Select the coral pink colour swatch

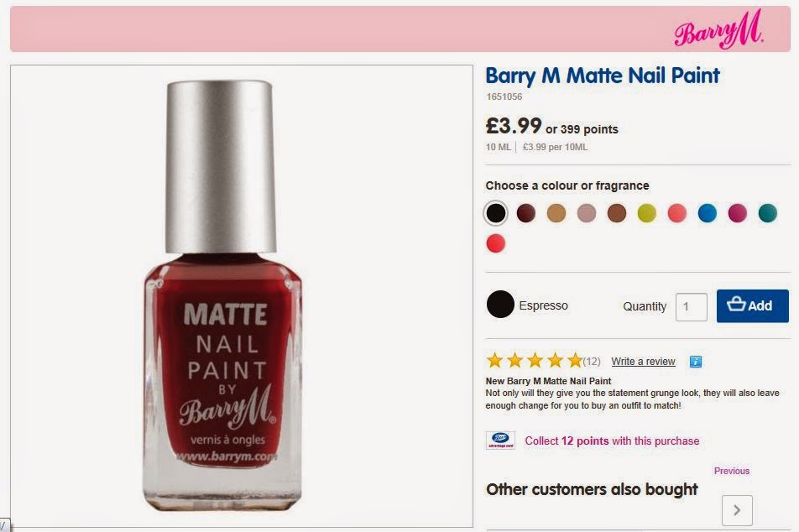[677, 213]
